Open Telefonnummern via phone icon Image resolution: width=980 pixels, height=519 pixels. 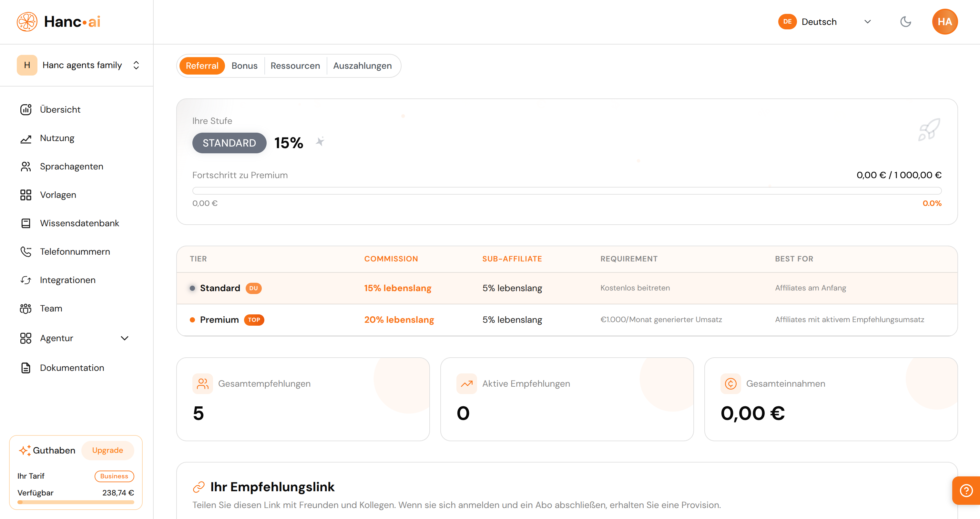coord(26,251)
